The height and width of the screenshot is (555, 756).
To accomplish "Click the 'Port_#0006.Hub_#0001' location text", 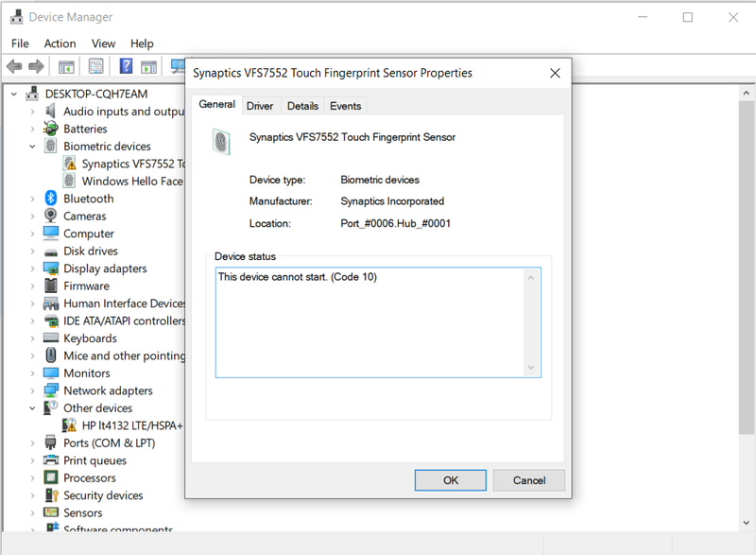I will tap(395, 223).
